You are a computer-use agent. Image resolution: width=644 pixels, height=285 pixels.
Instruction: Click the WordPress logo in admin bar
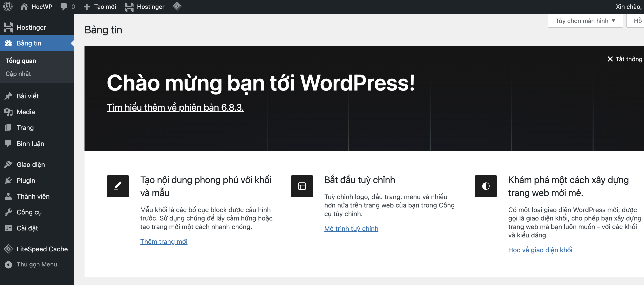(8, 6)
